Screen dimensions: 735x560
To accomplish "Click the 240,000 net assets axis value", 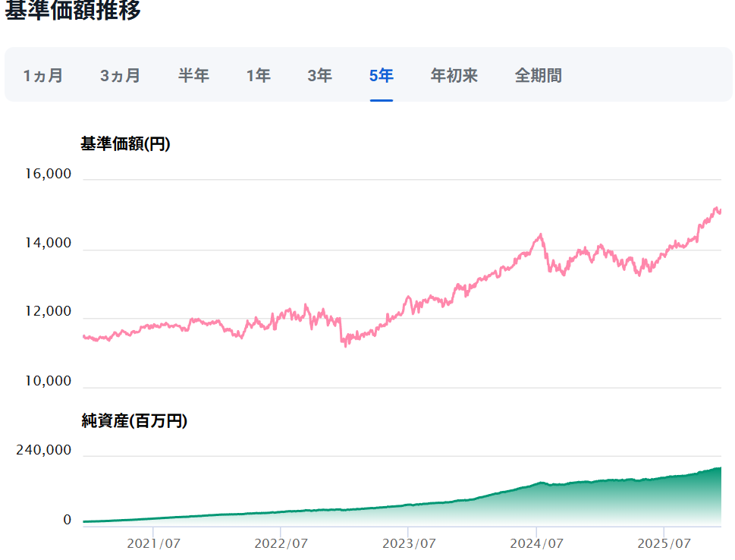I will 44,451.
